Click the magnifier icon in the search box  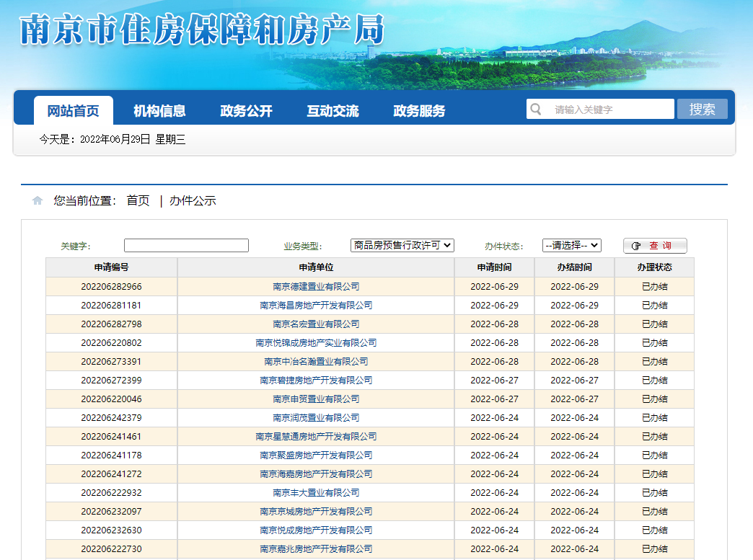point(535,110)
